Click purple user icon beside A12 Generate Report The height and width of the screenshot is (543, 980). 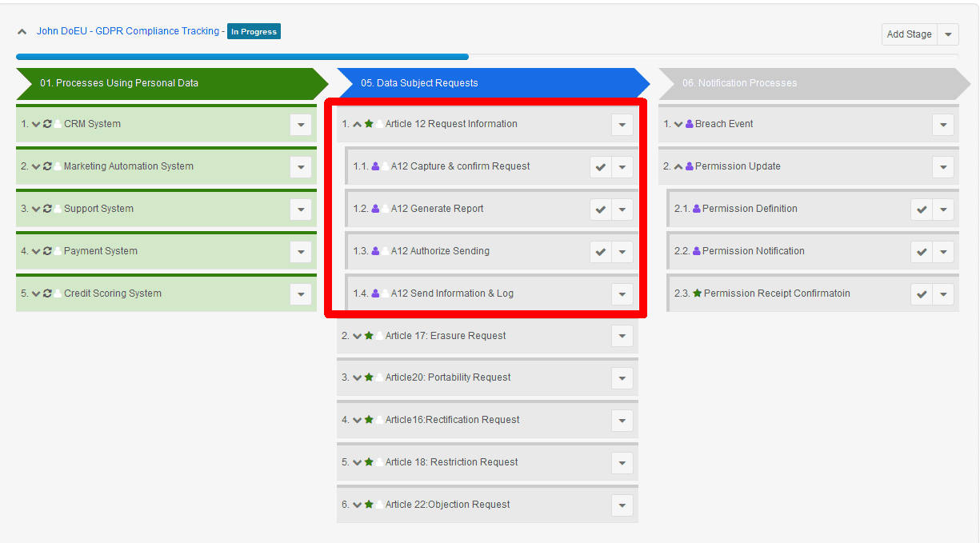point(375,209)
